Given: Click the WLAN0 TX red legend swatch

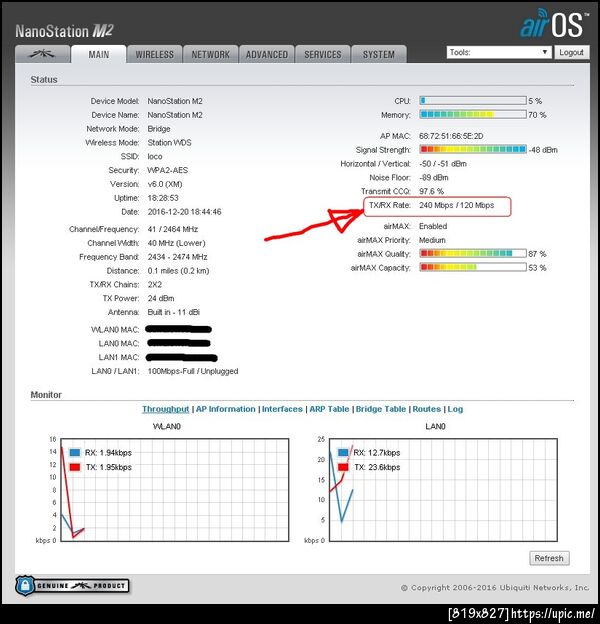Looking at the screenshot, I should [x=75, y=467].
